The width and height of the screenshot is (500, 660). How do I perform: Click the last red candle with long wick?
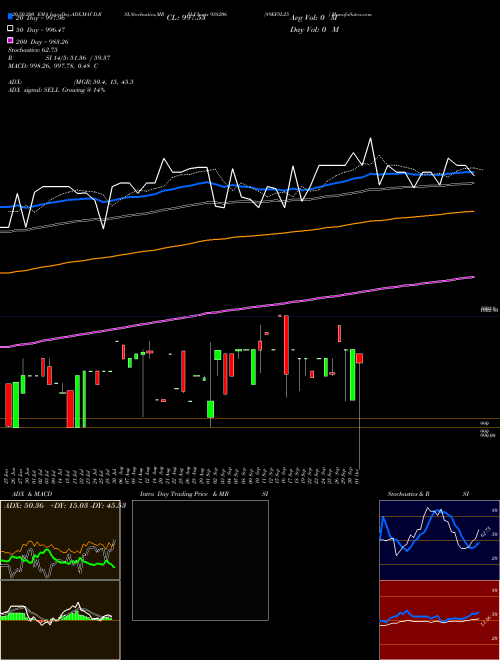[359, 358]
